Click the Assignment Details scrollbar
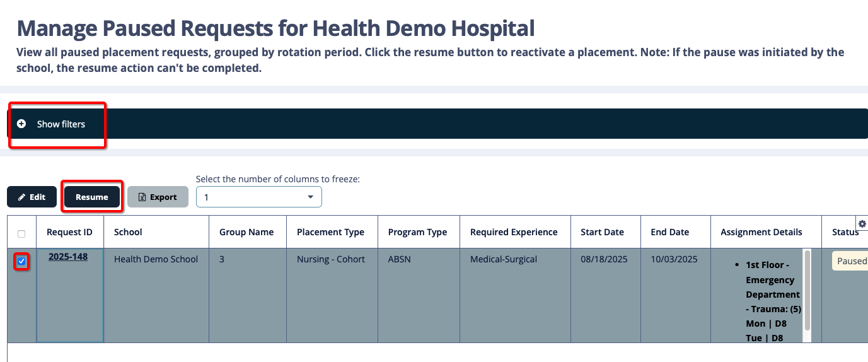The height and width of the screenshot is (362, 868). pos(807,290)
